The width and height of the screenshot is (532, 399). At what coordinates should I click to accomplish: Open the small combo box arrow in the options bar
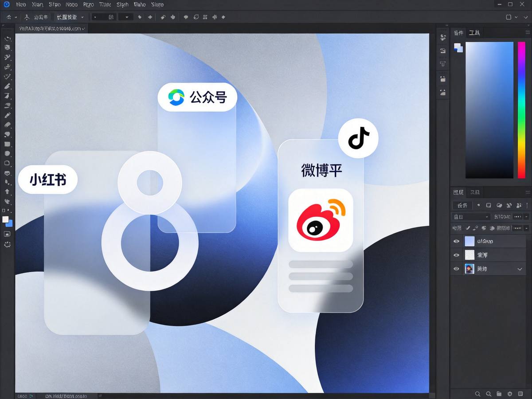pos(126,17)
